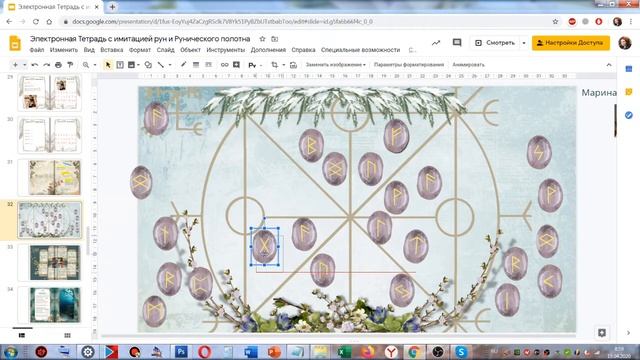Click the crop image icon

(275, 65)
